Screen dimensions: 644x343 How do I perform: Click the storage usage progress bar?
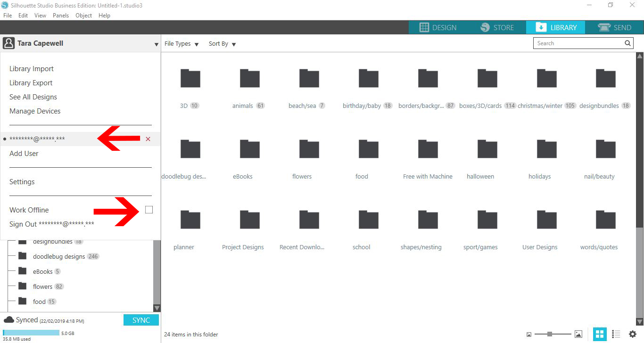tap(31, 333)
